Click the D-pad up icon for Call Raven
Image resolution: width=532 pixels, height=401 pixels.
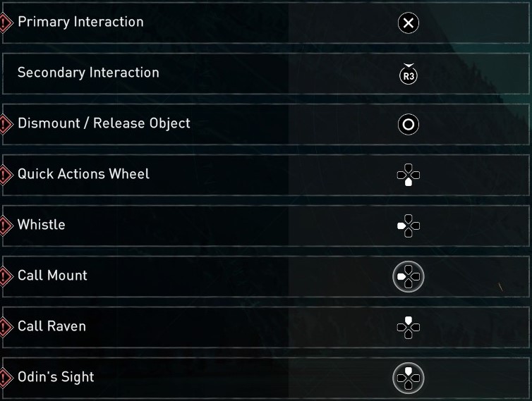408,326
